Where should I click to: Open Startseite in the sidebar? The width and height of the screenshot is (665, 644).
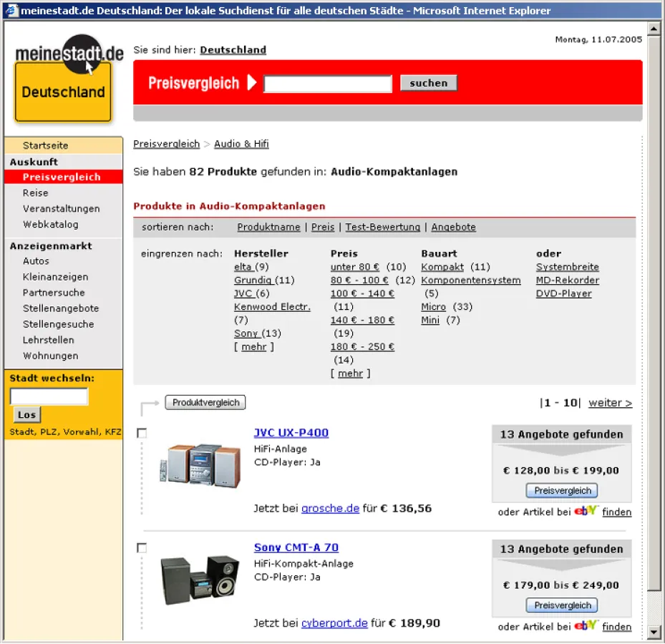pos(45,145)
